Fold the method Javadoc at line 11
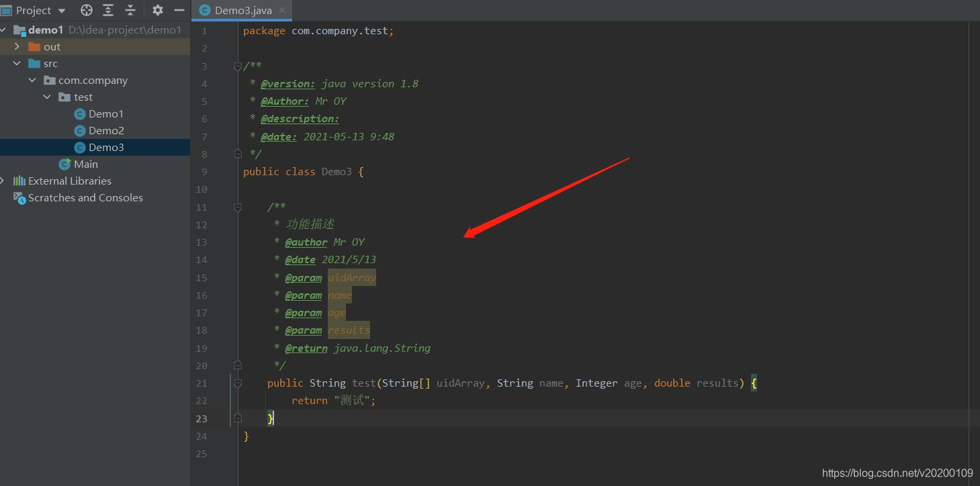980x486 pixels. coord(237,207)
